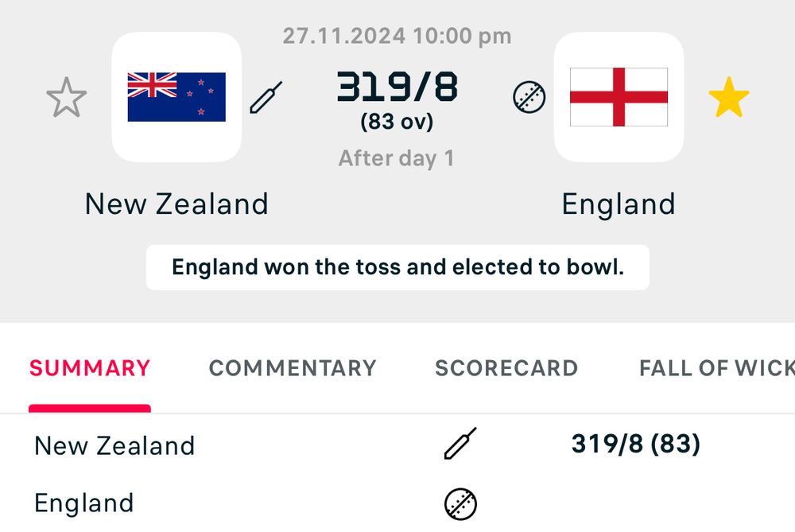Click the match date and time text
Image resolution: width=795 pixels, height=532 pixels.
397,36
